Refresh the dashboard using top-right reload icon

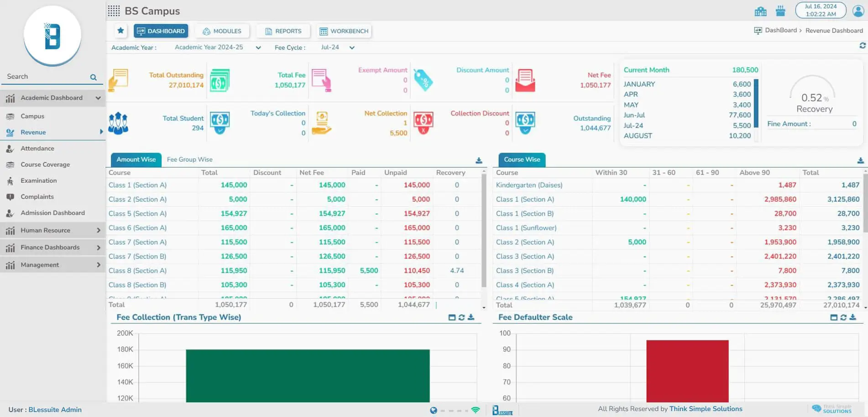tap(862, 46)
